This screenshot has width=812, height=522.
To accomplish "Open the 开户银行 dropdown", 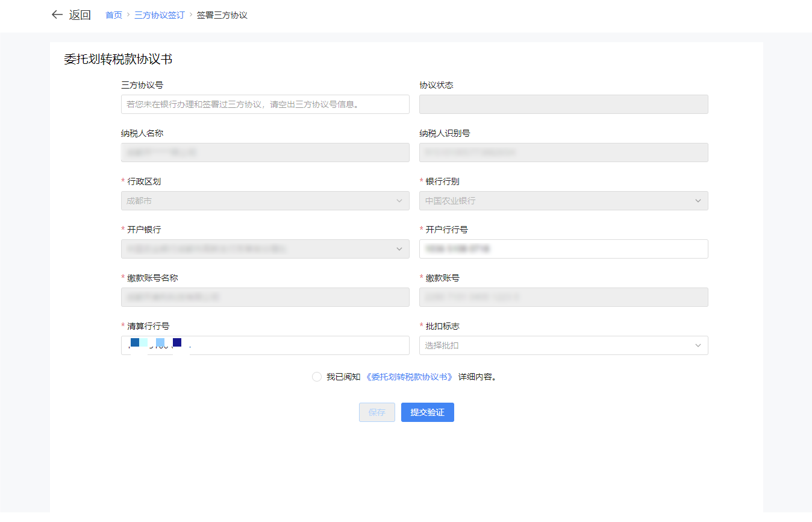I will [265, 249].
